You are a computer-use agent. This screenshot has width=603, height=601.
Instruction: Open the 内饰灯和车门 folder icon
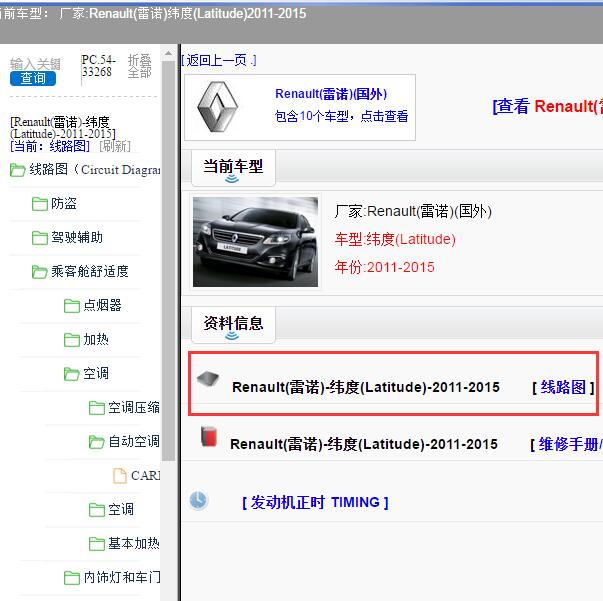(72, 578)
